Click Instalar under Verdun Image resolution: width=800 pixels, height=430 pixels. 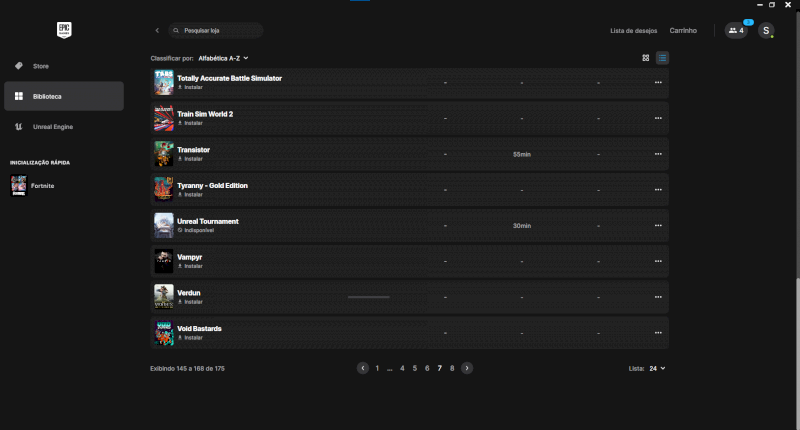190,301
